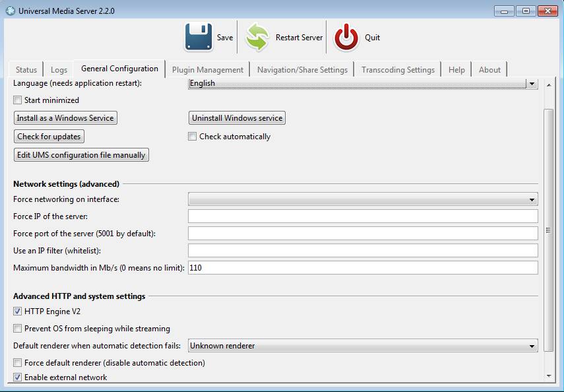
Task: Click the Universal Media Server title bar icon
Action: pyautogui.click(x=11, y=11)
